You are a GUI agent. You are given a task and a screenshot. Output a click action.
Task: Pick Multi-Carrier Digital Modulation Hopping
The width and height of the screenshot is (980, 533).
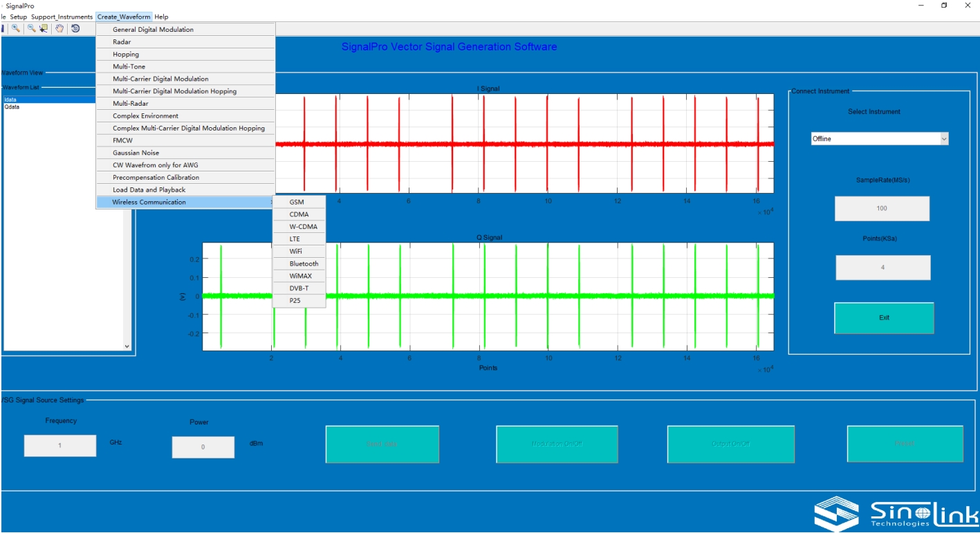[x=185, y=91]
